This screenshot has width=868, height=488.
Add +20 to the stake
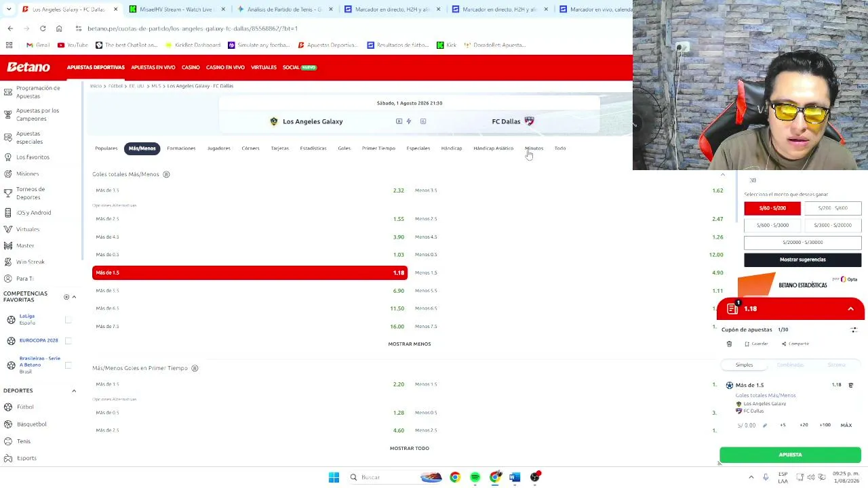coord(804,425)
